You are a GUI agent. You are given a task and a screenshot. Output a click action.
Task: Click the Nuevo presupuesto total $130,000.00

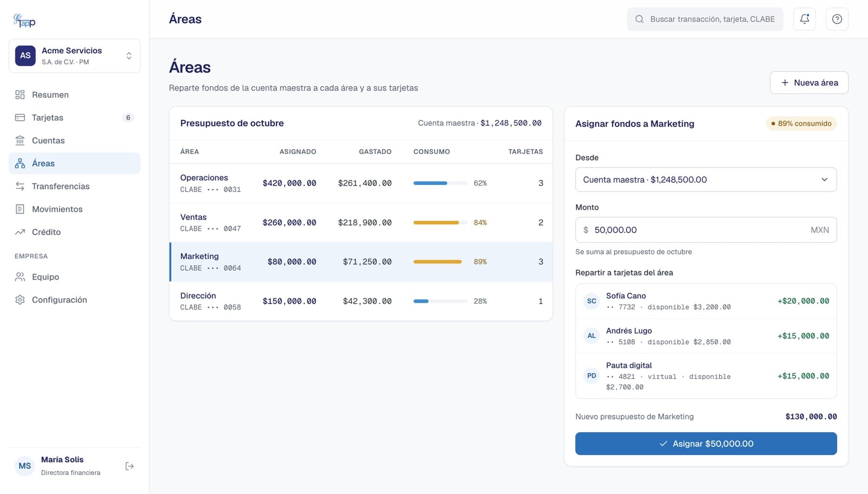click(x=811, y=416)
